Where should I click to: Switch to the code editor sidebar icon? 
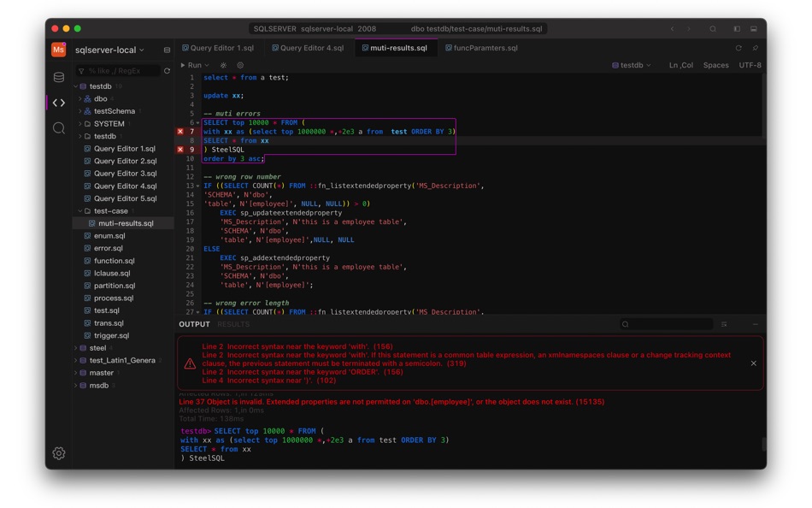[58, 103]
